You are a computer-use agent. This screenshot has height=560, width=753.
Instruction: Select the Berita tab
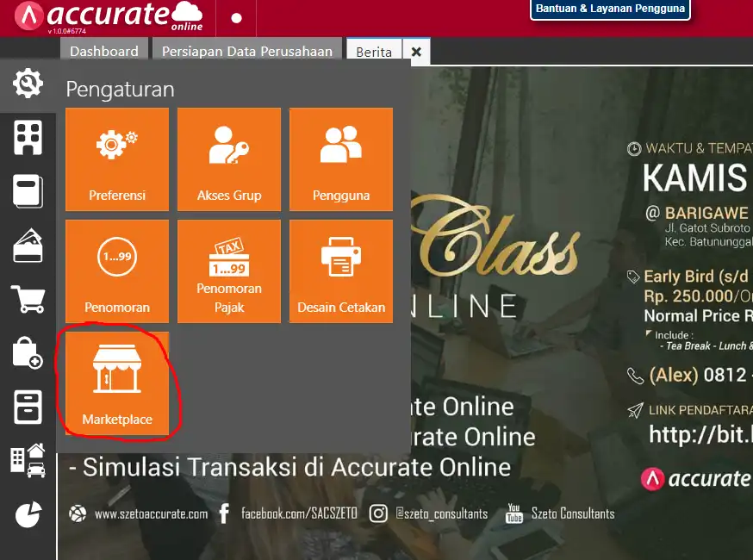(x=374, y=52)
